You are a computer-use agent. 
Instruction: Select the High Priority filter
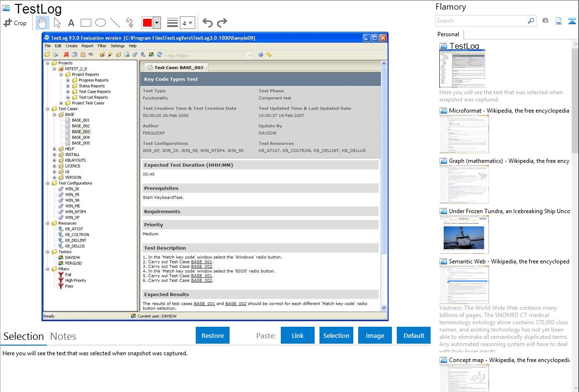[x=75, y=280]
